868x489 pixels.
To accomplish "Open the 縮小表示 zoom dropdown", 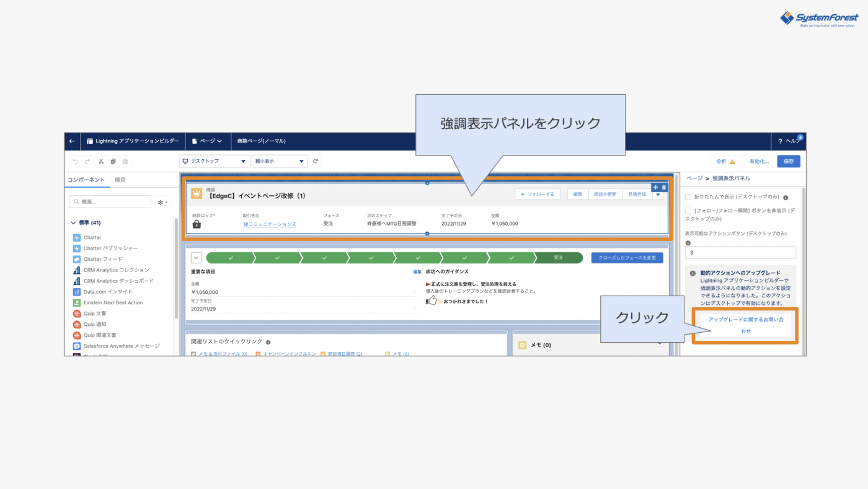I will tap(280, 161).
